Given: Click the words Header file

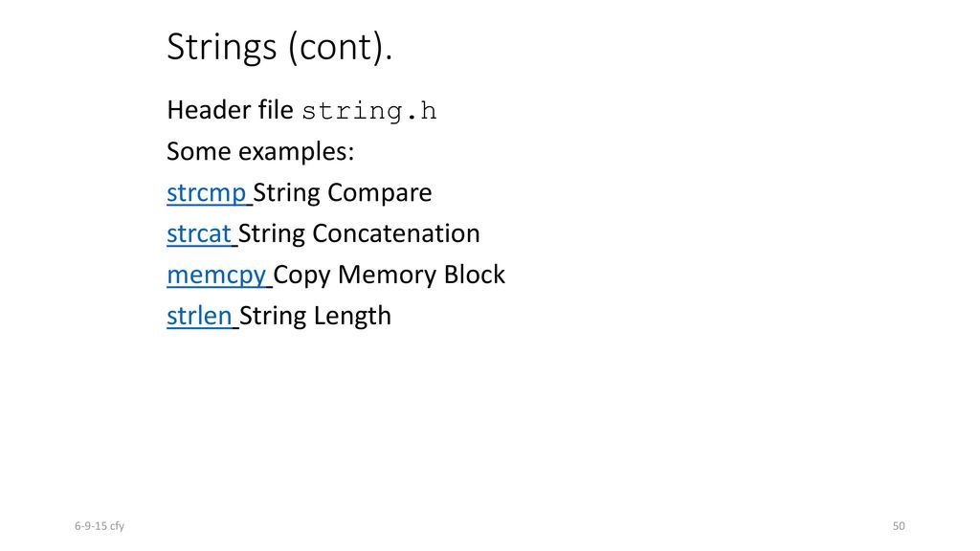Looking at the screenshot, I should [230, 110].
